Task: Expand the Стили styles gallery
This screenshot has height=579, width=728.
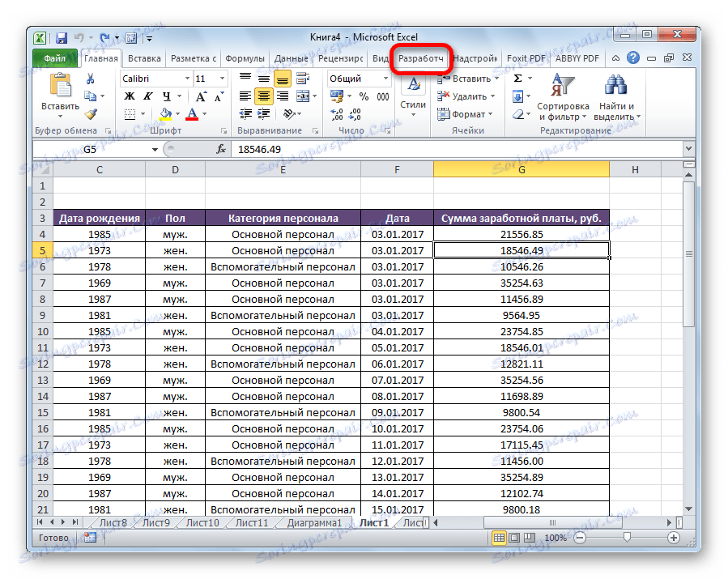Action: (x=413, y=96)
